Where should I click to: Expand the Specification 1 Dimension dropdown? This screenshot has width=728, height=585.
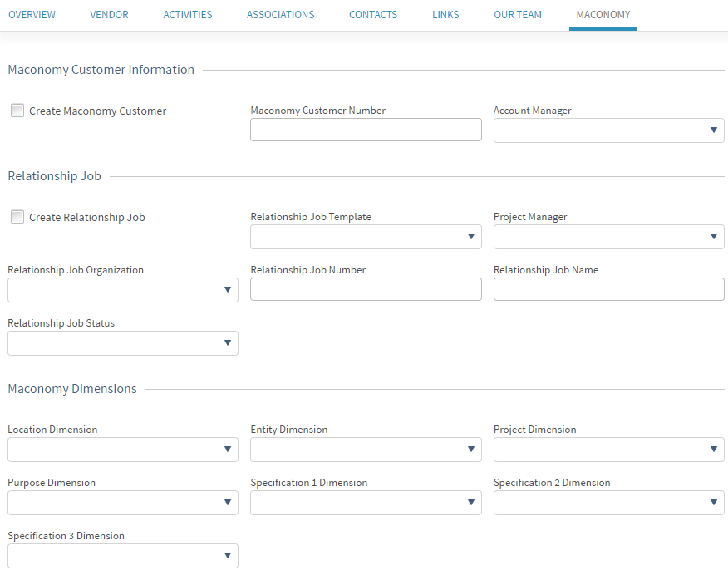[366, 503]
